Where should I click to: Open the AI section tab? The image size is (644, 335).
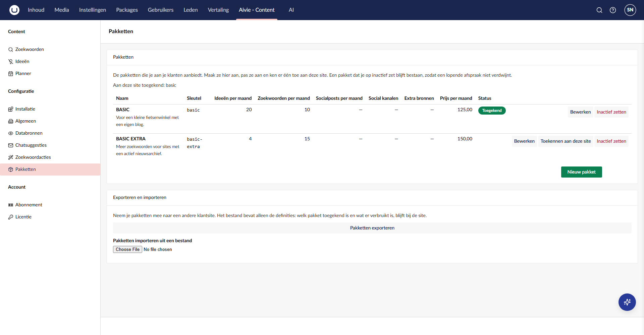[x=291, y=10]
